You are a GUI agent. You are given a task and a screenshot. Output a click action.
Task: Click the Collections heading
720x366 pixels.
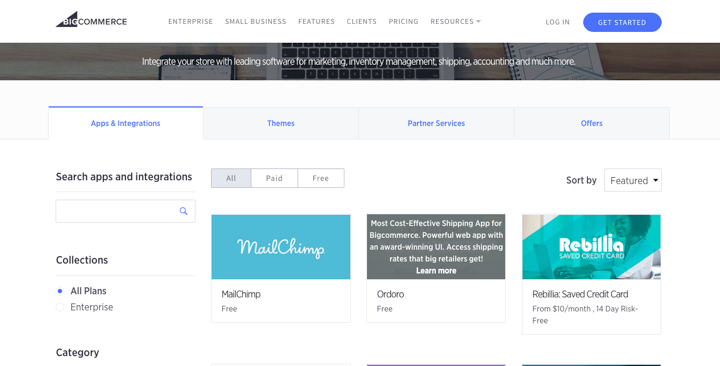click(x=82, y=260)
